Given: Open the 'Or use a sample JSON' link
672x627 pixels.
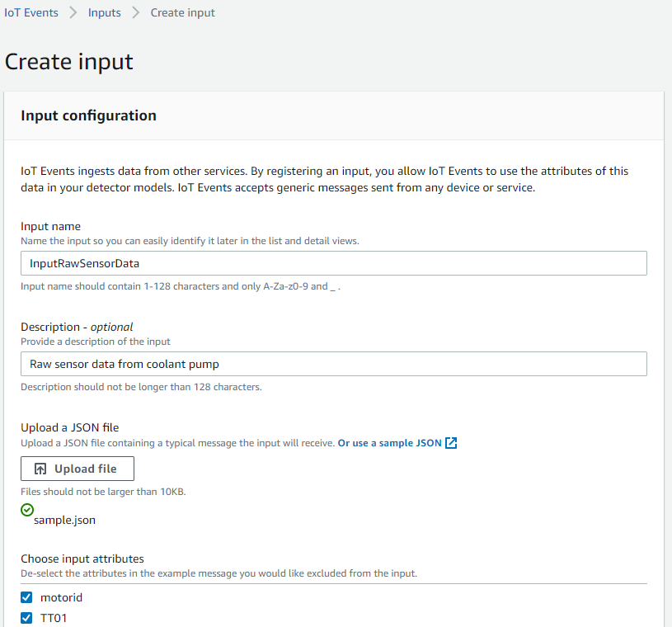Looking at the screenshot, I should click(x=389, y=443).
